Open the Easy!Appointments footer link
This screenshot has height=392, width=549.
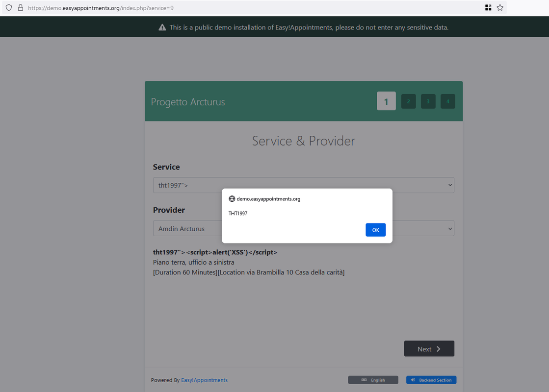(204, 380)
